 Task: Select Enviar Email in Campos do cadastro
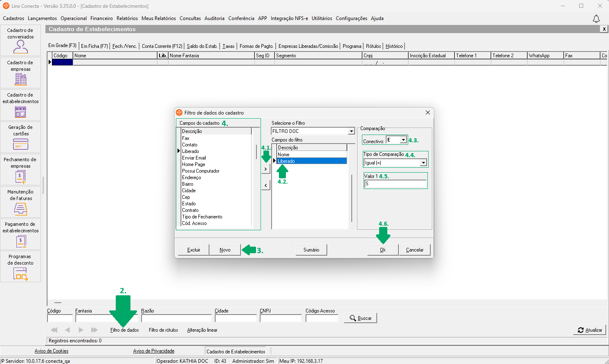(216, 158)
